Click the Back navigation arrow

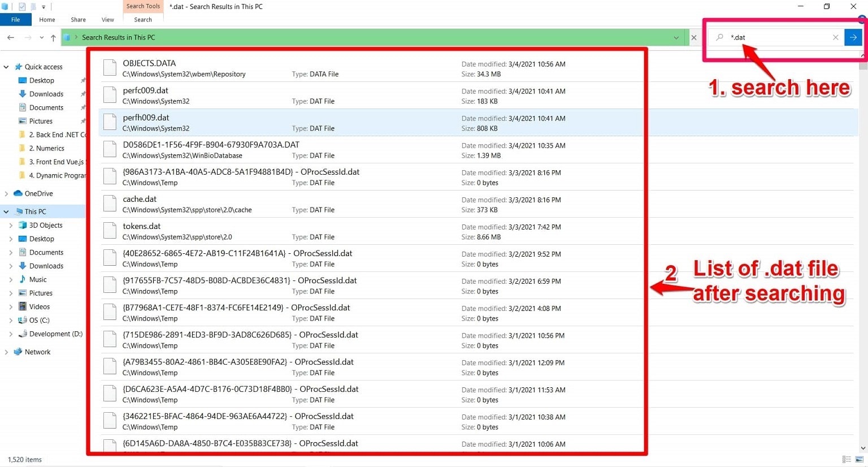(10, 37)
